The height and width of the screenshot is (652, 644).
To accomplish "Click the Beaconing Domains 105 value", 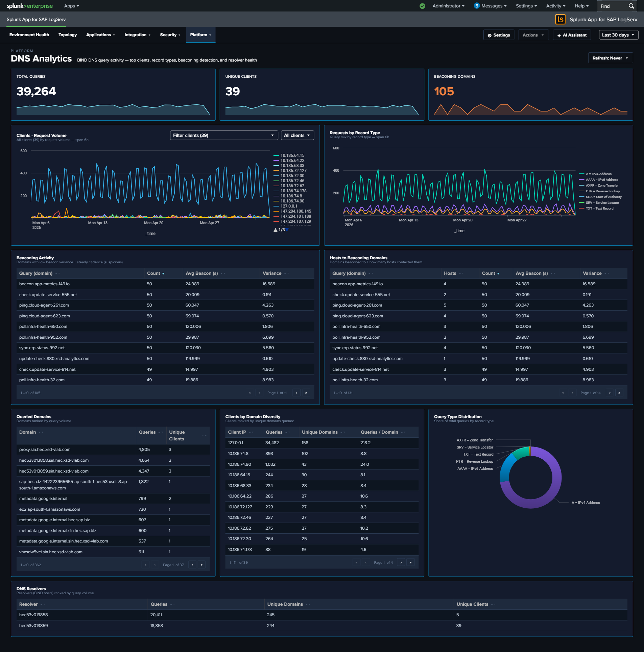I will point(444,91).
